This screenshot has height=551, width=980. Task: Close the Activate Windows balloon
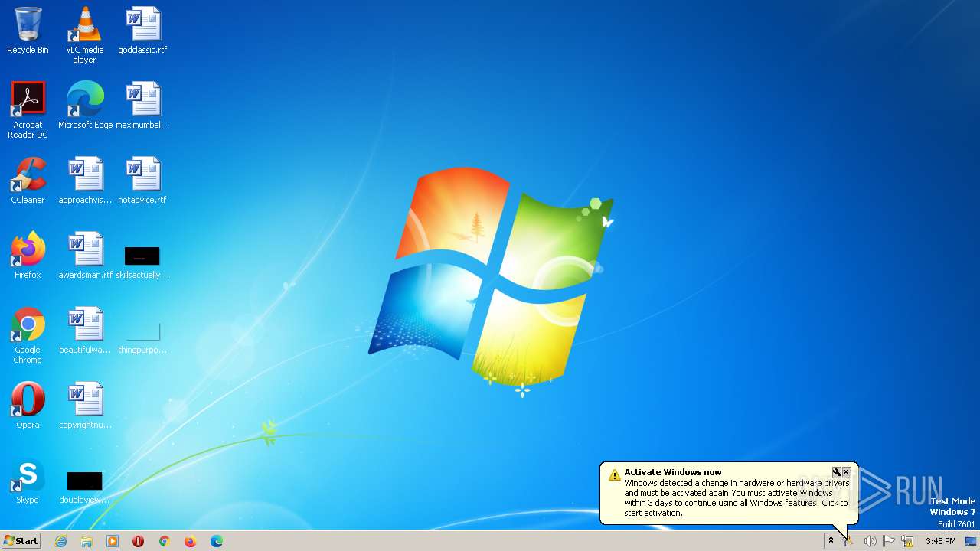point(846,472)
